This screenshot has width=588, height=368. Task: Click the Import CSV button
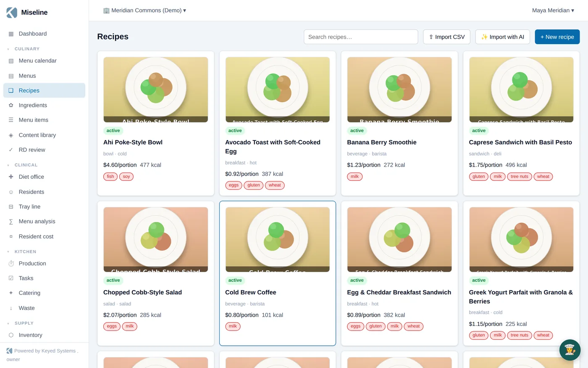(x=446, y=37)
